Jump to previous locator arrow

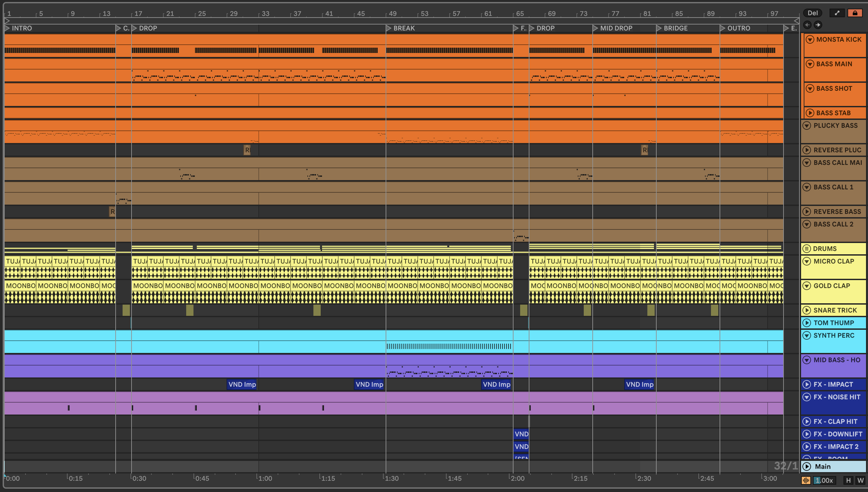coord(807,25)
